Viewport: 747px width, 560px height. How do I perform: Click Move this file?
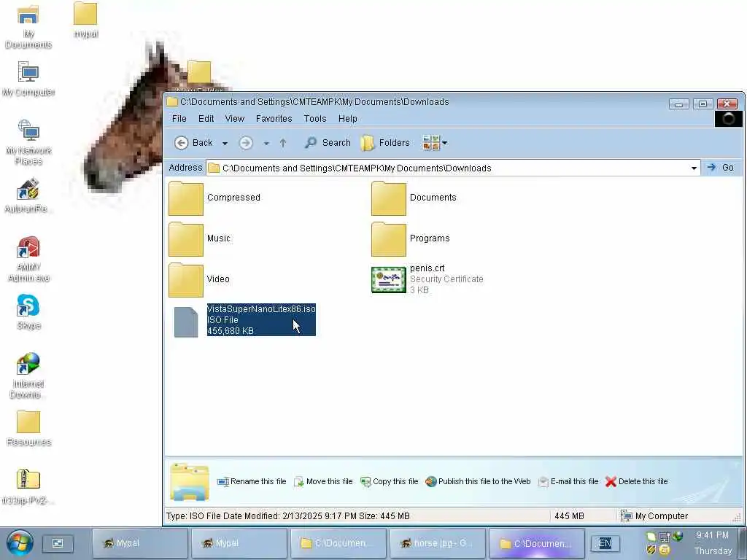click(x=323, y=482)
